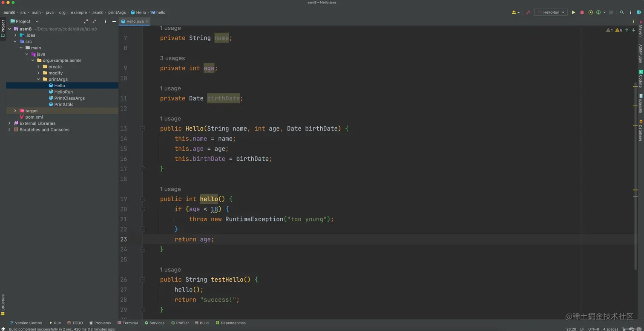
Task: Toggle the Project side tab on left edge
Action: click(3, 28)
